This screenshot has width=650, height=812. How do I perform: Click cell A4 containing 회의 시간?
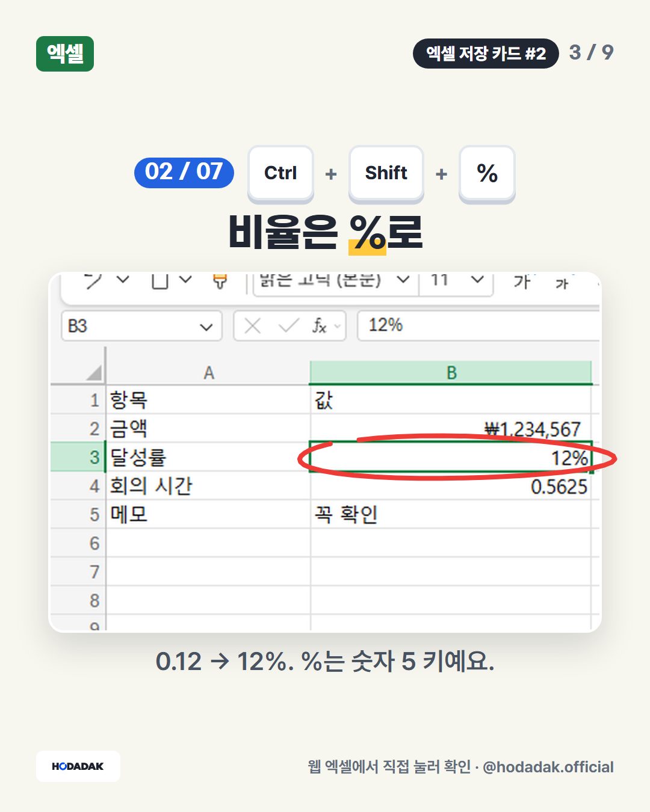[x=208, y=486]
